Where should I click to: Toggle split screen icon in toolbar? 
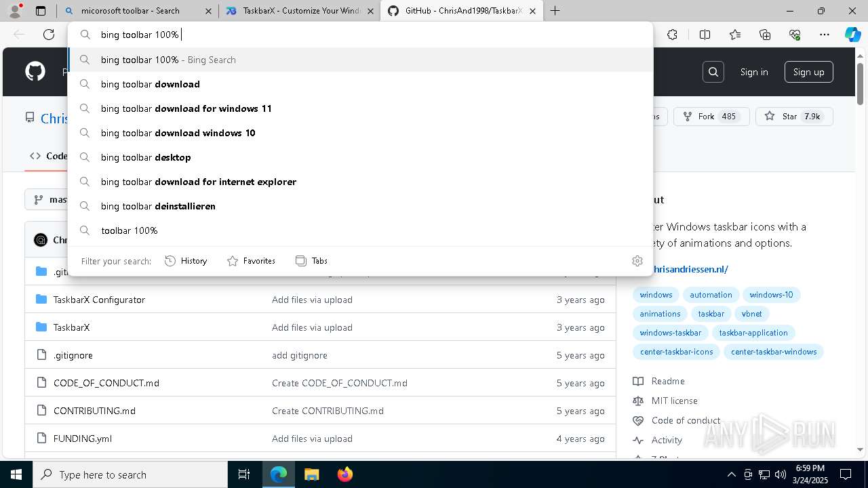coord(705,35)
